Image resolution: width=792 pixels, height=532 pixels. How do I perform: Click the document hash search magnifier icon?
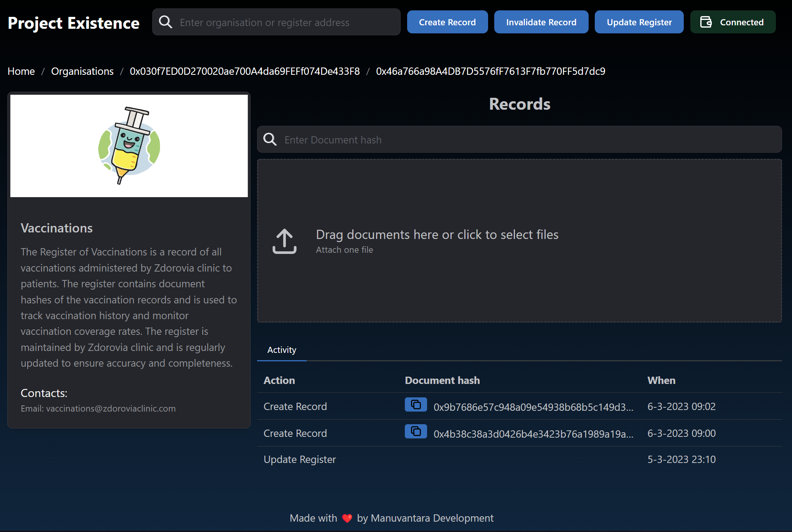tap(270, 139)
